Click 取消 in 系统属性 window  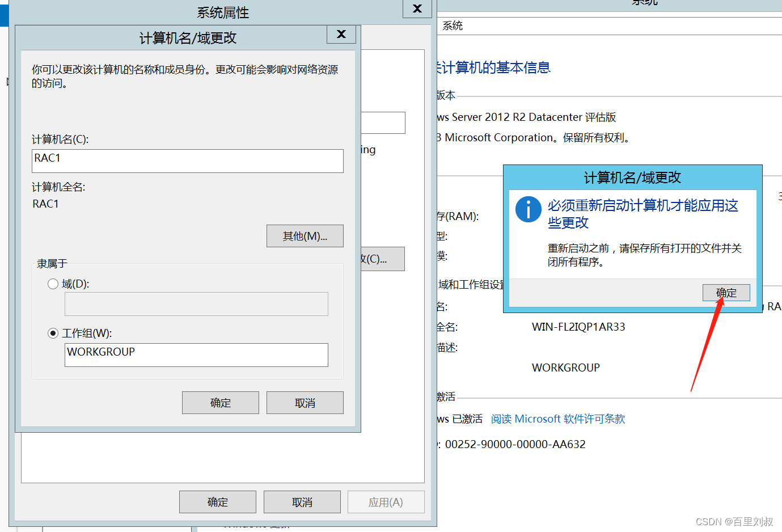pyautogui.click(x=302, y=502)
